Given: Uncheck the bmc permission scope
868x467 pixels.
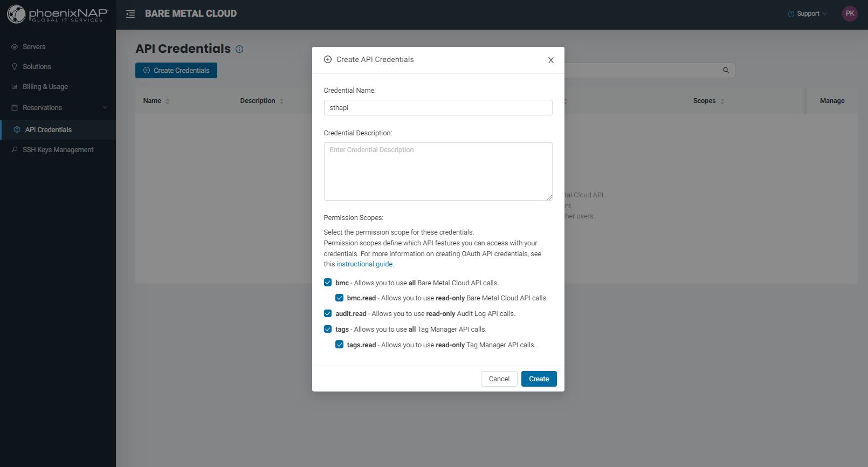Looking at the screenshot, I should tap(328, 283).
